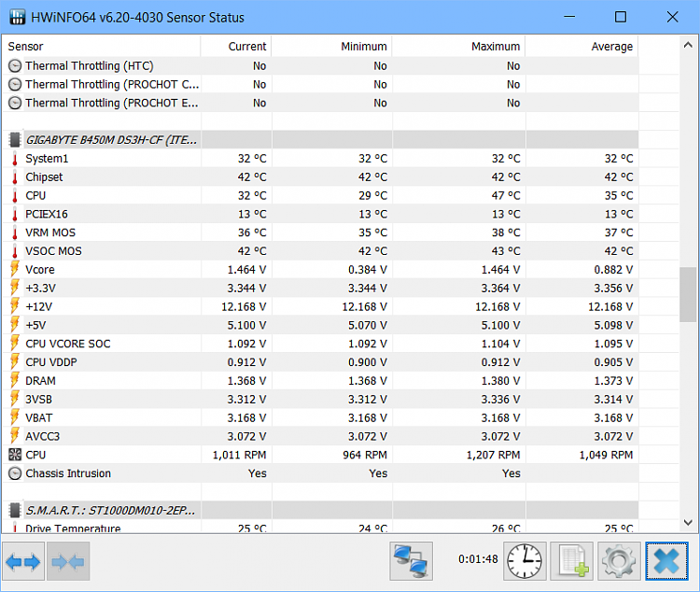Click the 0.882 V Vcore average value

pos(613,270)
